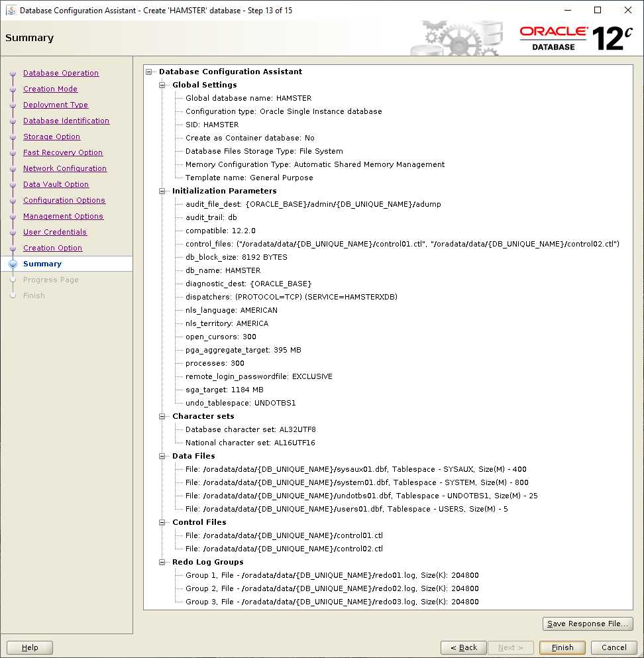Click the Summary step bullet icon
The height and width of the screenshot is (658, 644).
[13, 264]
